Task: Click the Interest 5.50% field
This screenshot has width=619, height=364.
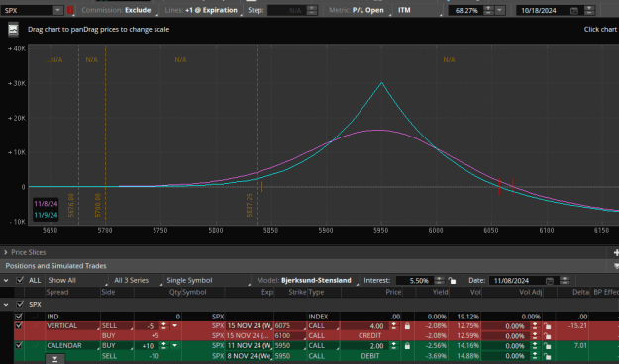Action: (x=415, y=281)
